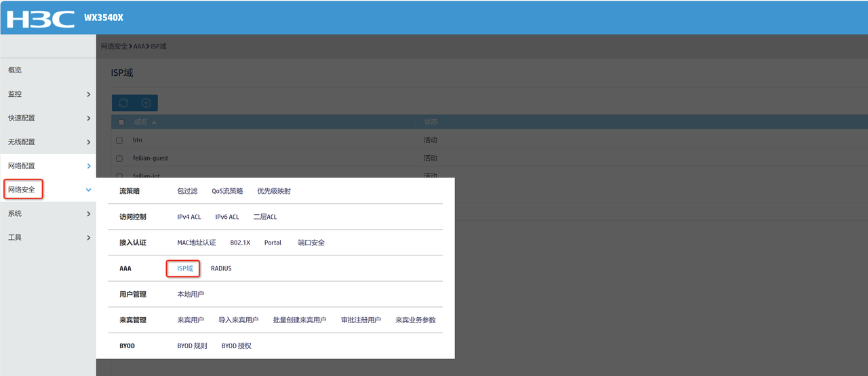Open 来宾用户 under 来宾管理
This screenshot has height=376, width=868.
(191, 320)
